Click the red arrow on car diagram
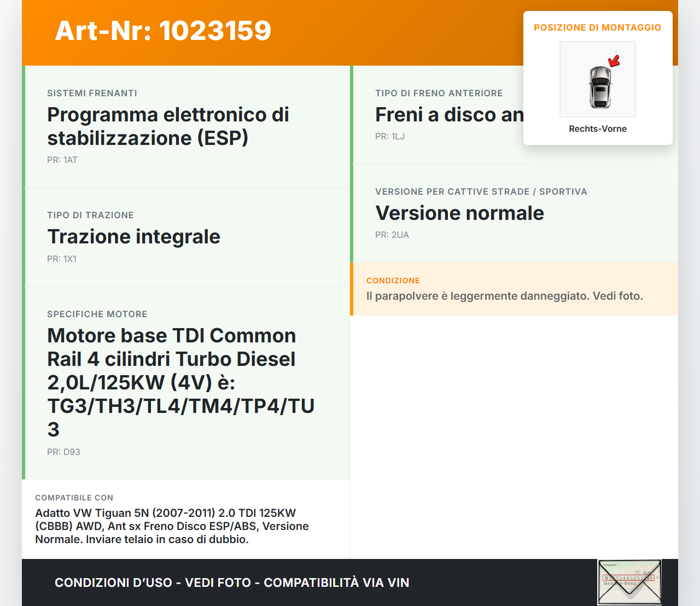Screen dimensions: 700x606 pyautogui.click(x=614, y=60)
